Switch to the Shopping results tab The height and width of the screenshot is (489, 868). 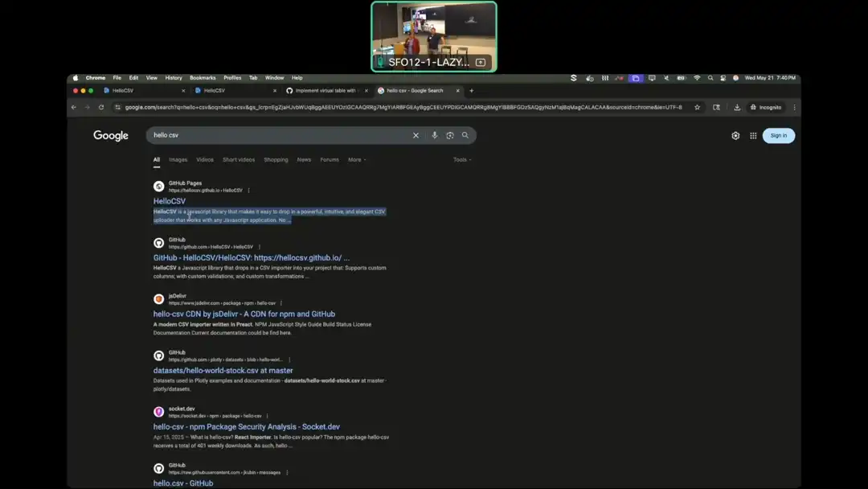[276, 160]
